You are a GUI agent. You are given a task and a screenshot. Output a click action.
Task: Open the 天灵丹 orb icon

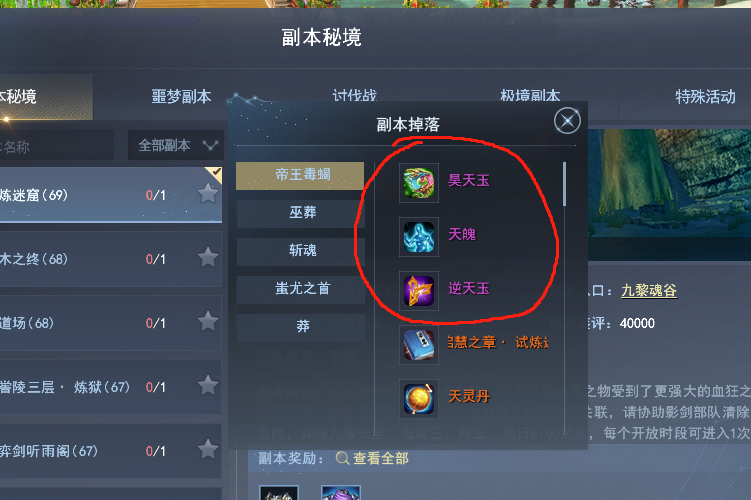pos(419,398)
